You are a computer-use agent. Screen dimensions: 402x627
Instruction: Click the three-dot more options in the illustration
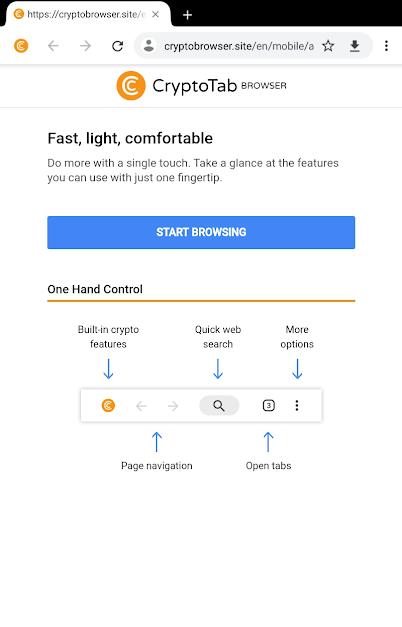tap(297, 405)
